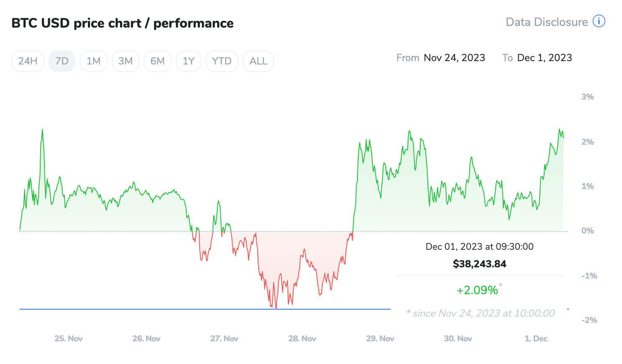Click the 1. Dec axis label
622x364 pixels.
pyautogui.click(x=536, y=338)
